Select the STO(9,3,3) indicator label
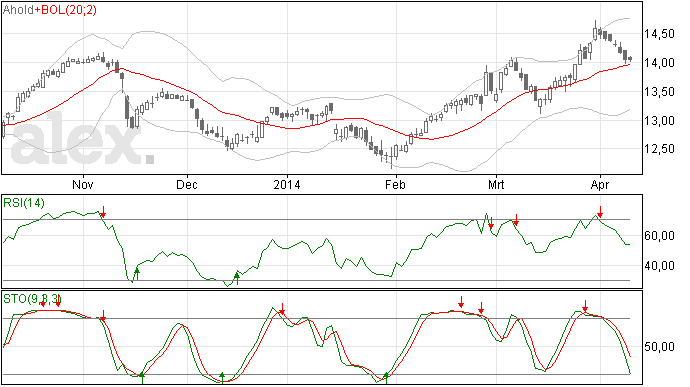This screenshot has height=387, width=690. (32, 299)
